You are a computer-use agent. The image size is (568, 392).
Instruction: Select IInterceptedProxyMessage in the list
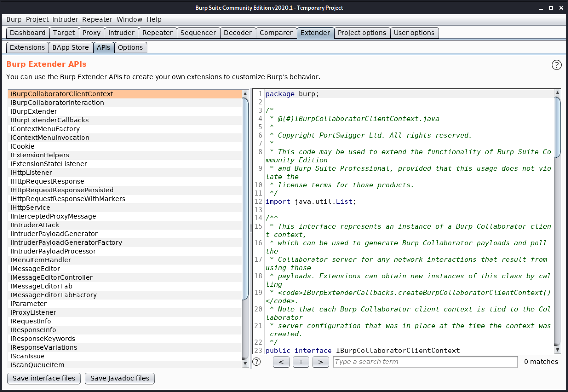(125, 216)
